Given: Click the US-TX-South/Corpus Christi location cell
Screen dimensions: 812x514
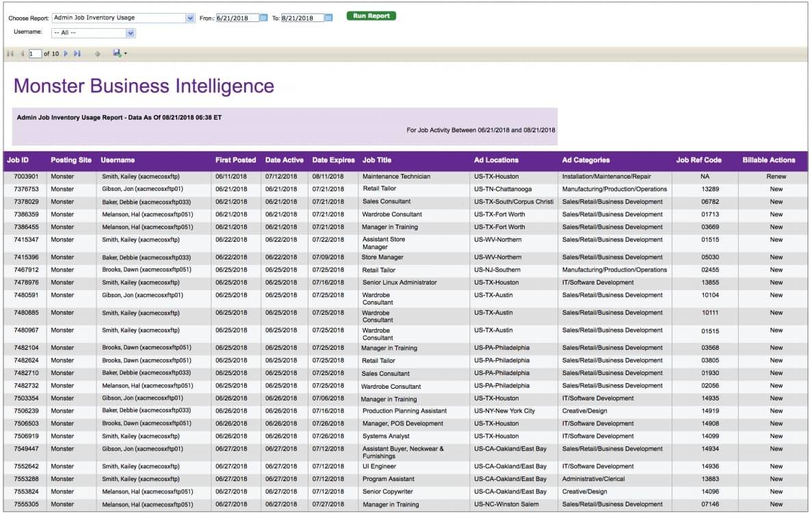Looking at the screenshot, I should [x=514, y=201].
